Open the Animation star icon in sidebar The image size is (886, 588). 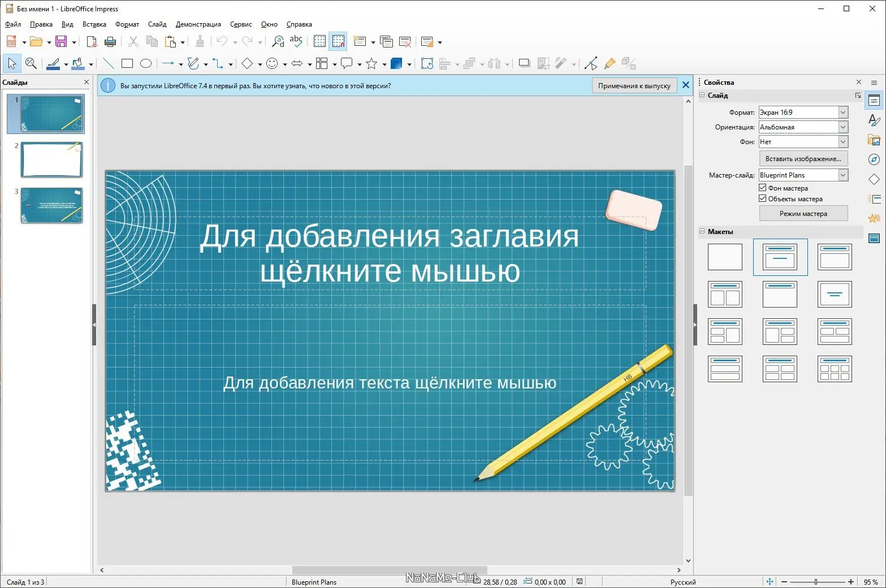(x=874, y=218)
